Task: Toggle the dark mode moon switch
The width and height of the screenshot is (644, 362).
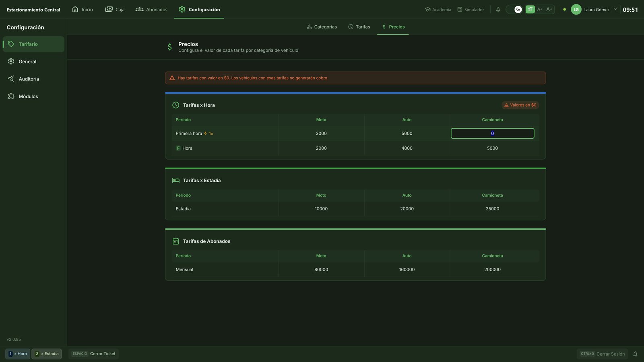Action: pyautogui.click(x=514, y=9)
